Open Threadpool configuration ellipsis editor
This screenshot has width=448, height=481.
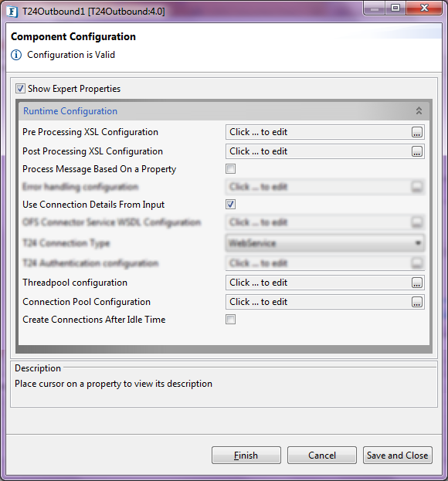point(416,283)
